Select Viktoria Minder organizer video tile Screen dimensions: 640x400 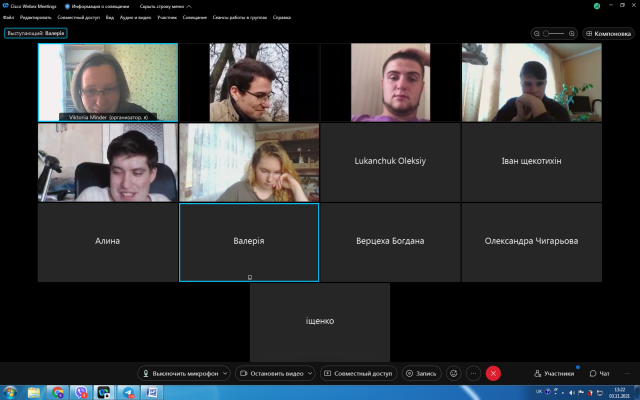pyautogui.click(x=108, y=82)
